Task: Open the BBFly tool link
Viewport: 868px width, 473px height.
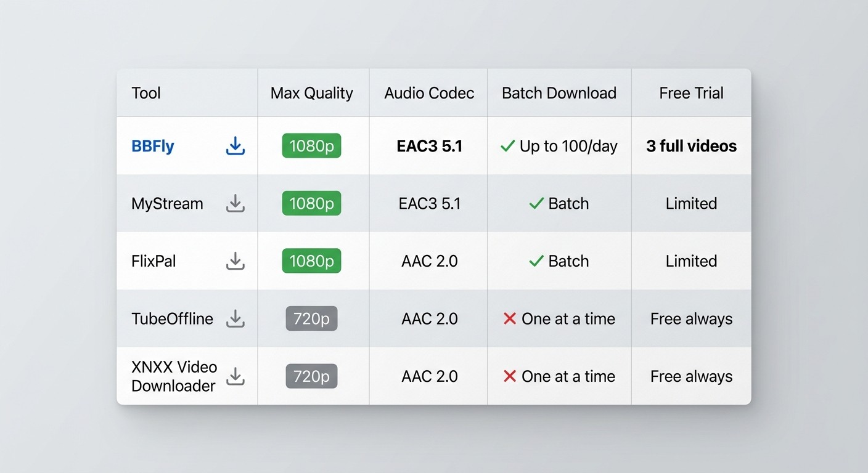Action: [153, 146]
